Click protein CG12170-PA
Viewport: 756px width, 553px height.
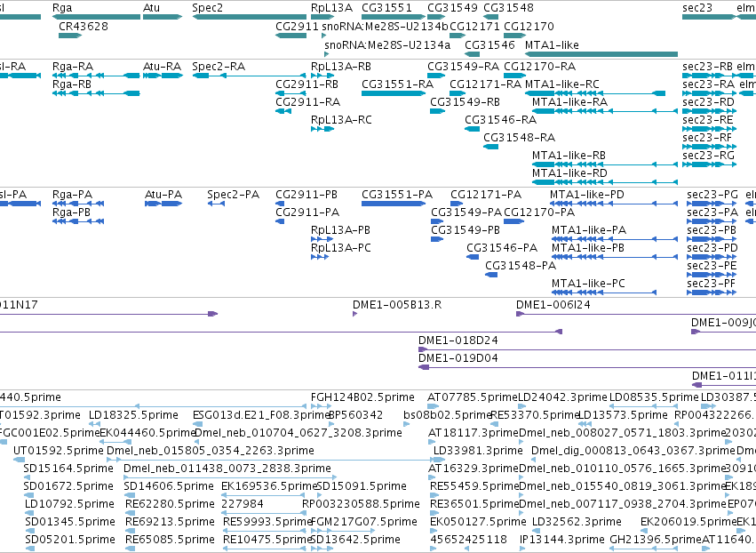[x=514, y=221]
